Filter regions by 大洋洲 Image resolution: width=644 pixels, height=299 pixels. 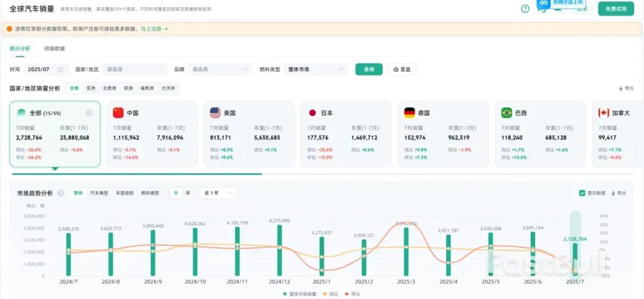click(168, 88)
